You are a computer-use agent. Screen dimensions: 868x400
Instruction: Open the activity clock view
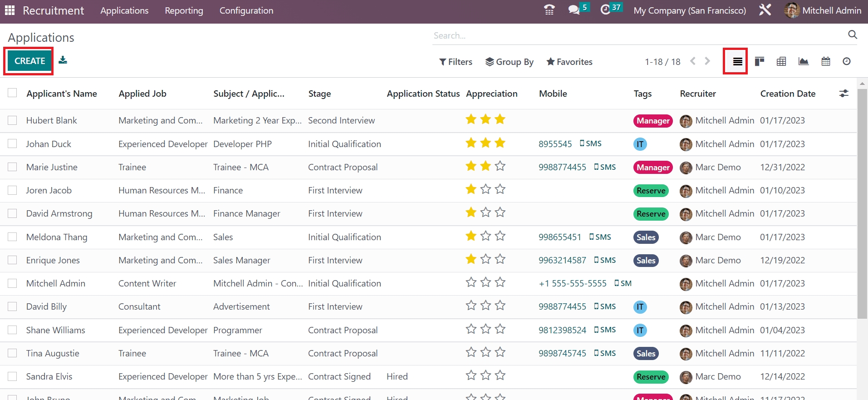(846, 61)
